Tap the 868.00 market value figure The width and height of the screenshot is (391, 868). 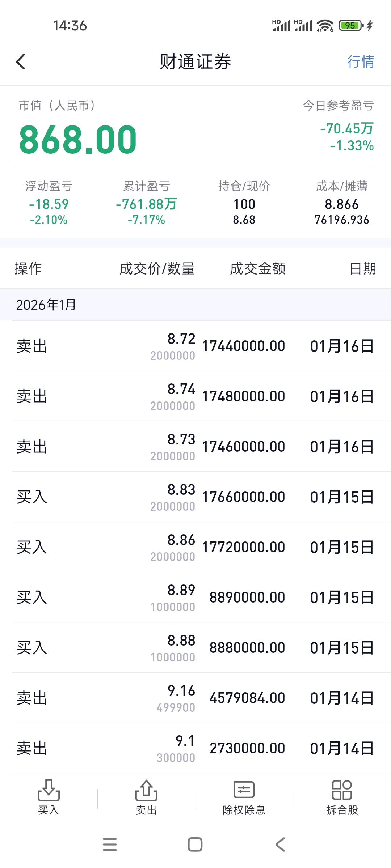click(78, 140)
